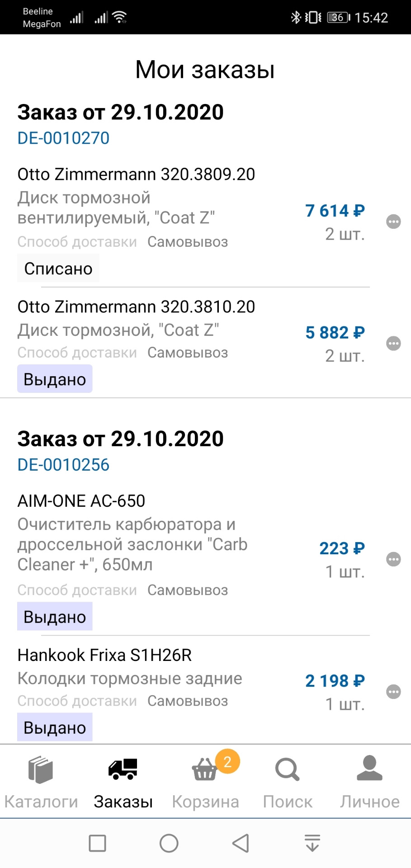Tap the Корзина basket icon
The image size is (411, 868).
204,770
